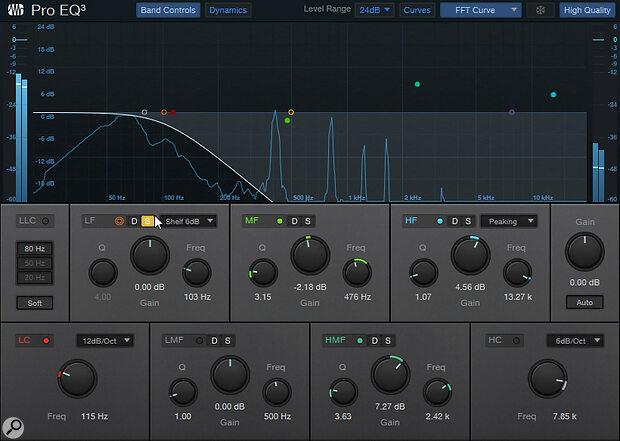Select the green MF node on curve
Screen dimensions: 620x441
click(287, 121)
